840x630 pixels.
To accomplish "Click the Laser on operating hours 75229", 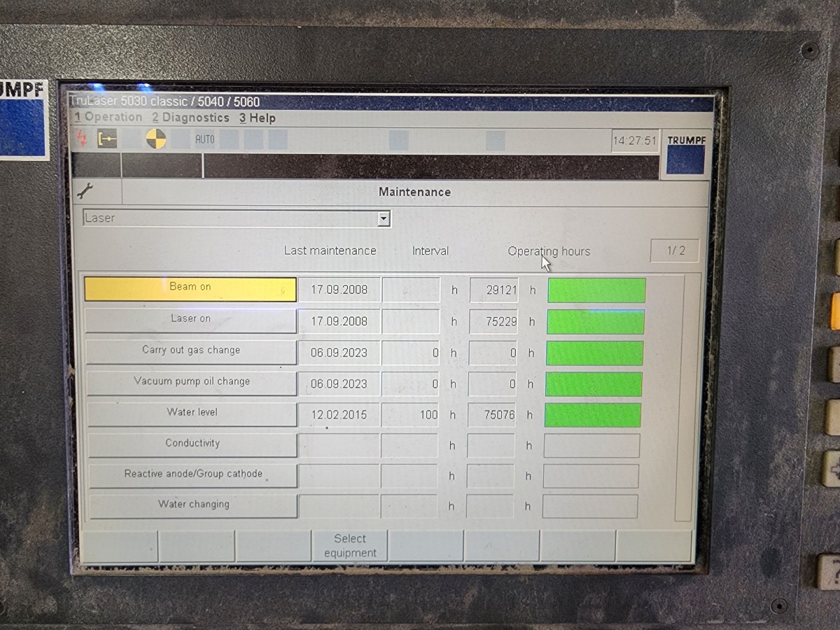I will click(x=493, y=322).
